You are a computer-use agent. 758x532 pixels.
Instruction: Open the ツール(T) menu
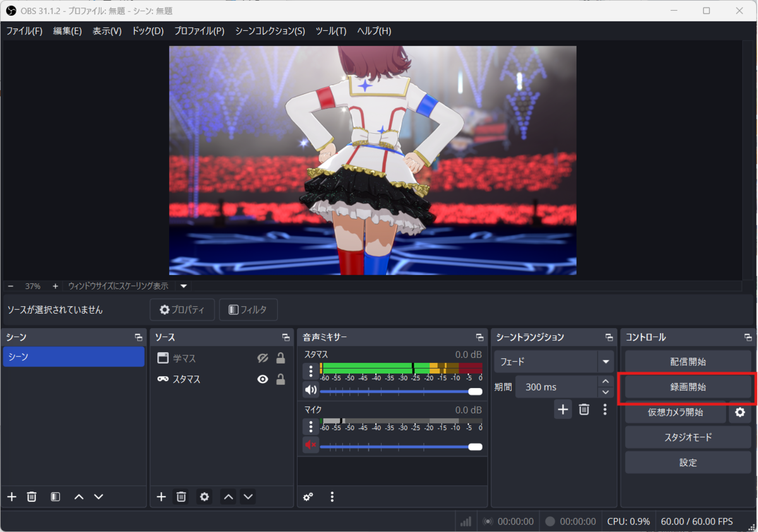click(x=331, y=31)
